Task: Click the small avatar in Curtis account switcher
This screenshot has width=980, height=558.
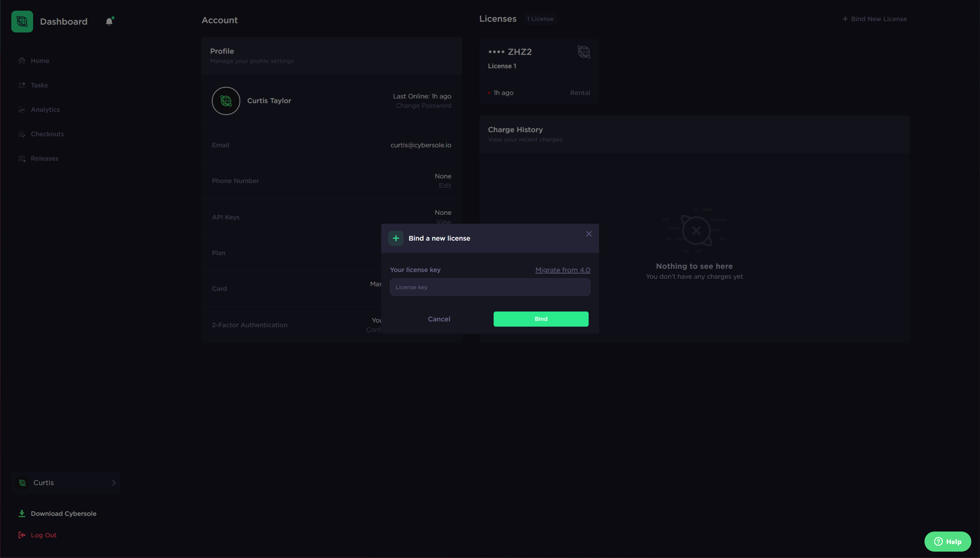Action: click(23, 482)
